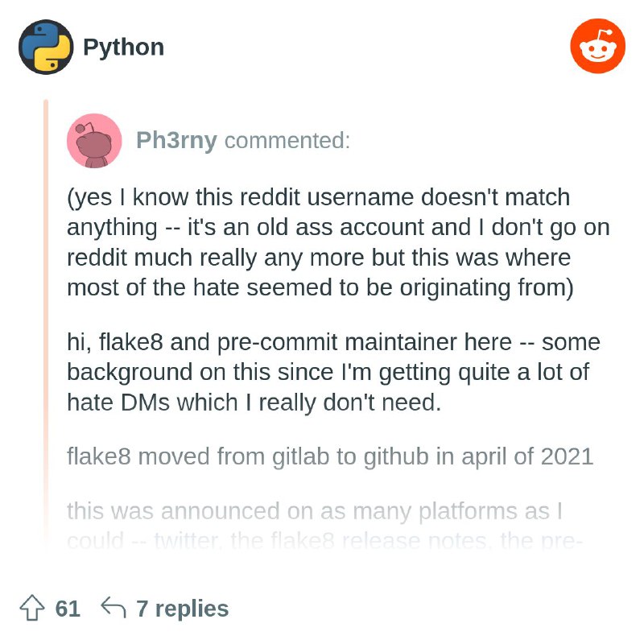Click the Reddit snoo logo

[597, 47]
